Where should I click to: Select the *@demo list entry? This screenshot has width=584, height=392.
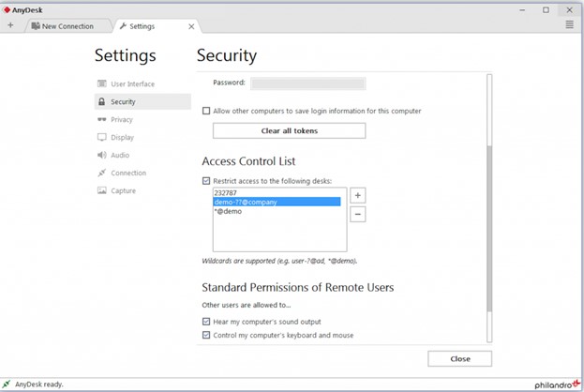[x=277, y=211]
